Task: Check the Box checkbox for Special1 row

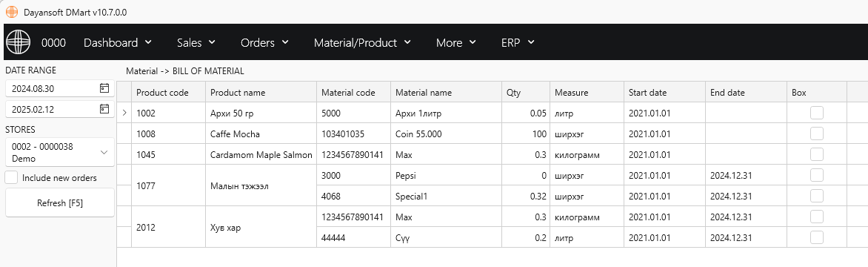Action: (x=816, y=196)
